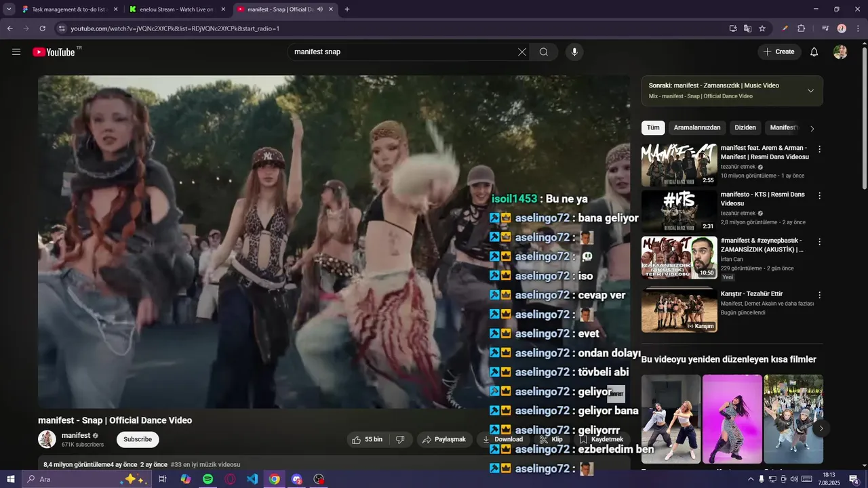Viewport: 868px width, 488px height.
Task: Open Windows Start menu
Action: tap(10, 479)
